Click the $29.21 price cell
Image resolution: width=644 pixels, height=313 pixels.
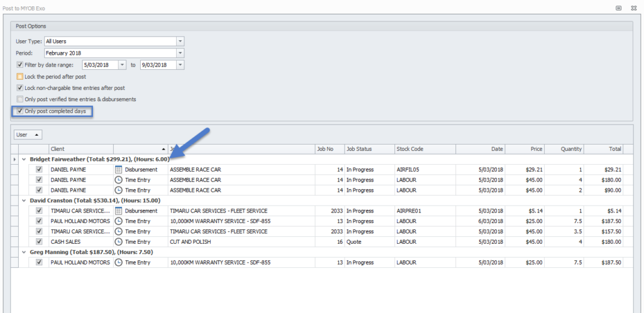pos(525,170)
